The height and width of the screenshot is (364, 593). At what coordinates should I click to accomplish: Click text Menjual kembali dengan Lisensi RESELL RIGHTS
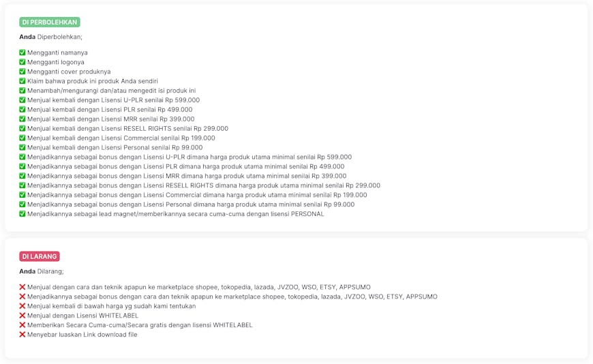pyautogui.click(x=127, y=129)
